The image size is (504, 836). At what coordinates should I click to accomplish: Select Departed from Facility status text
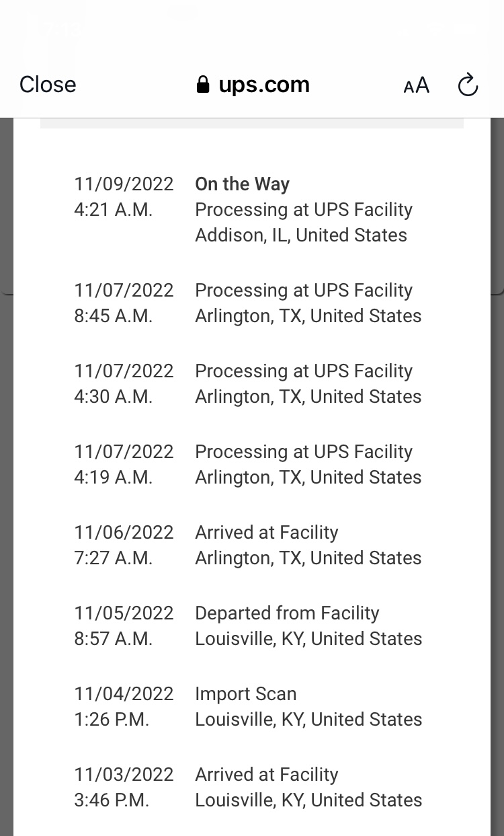coord(287,613)
